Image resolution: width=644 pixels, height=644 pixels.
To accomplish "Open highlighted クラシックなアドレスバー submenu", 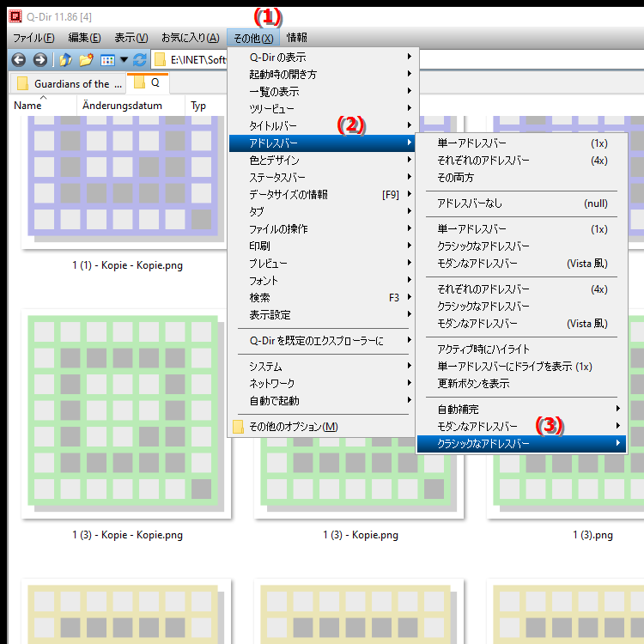I will [521, 444].
